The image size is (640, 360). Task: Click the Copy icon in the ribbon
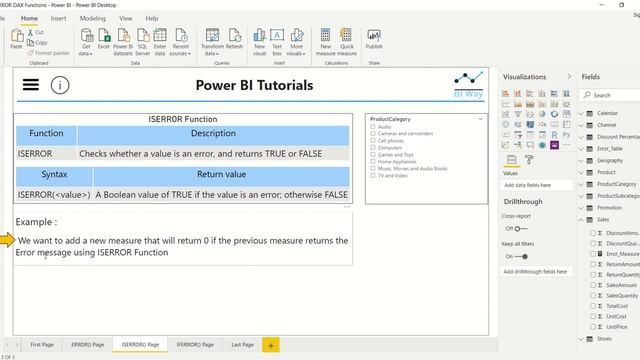(x=30, y=42)
